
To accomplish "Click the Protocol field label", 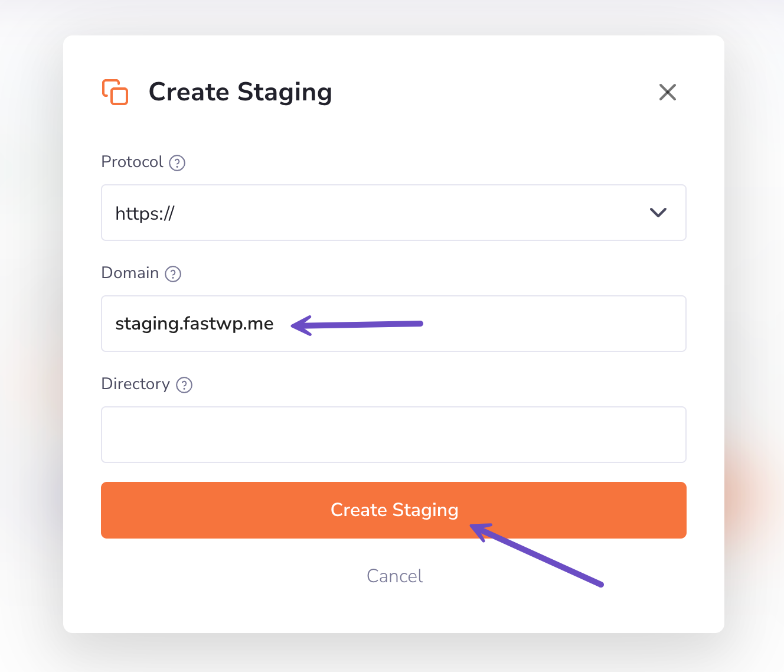I will (132, 162).
